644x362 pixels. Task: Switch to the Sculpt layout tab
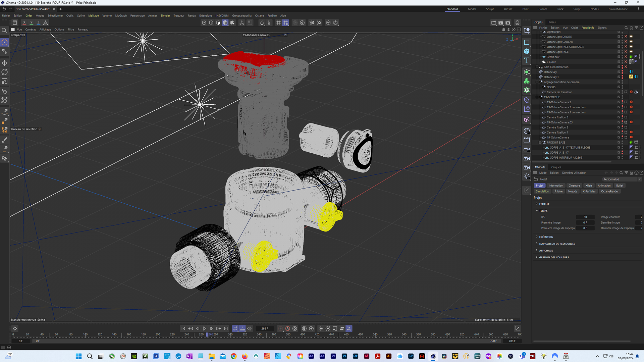click(490, 9)
